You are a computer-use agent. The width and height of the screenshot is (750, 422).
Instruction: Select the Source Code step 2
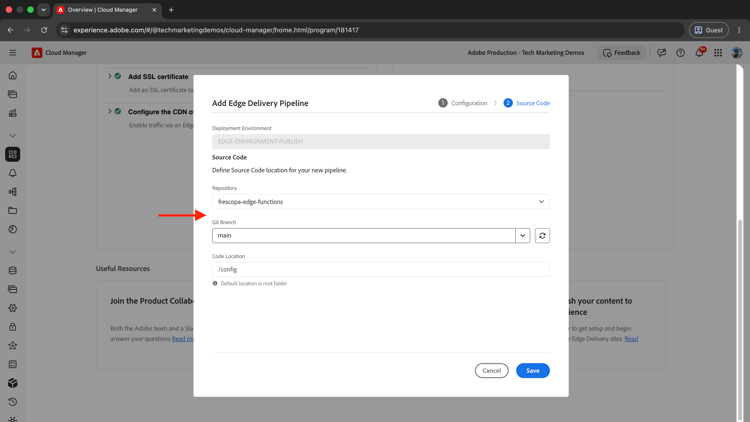526,103
